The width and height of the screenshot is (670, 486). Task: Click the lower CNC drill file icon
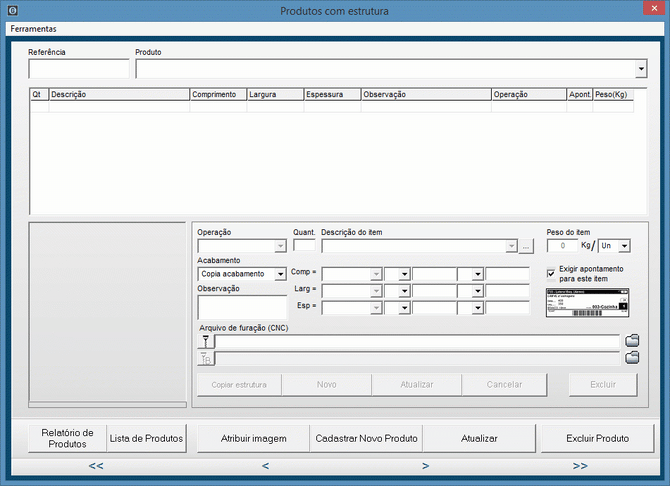206,358
